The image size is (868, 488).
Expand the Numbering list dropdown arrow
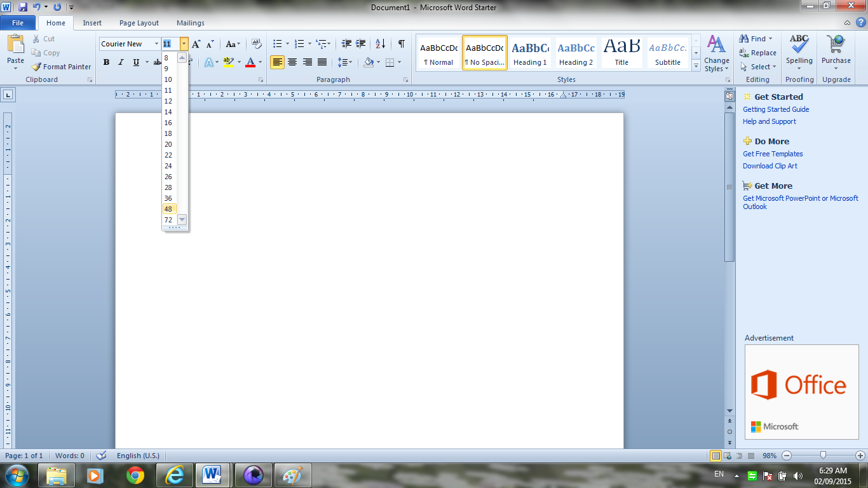coord(309,44)
